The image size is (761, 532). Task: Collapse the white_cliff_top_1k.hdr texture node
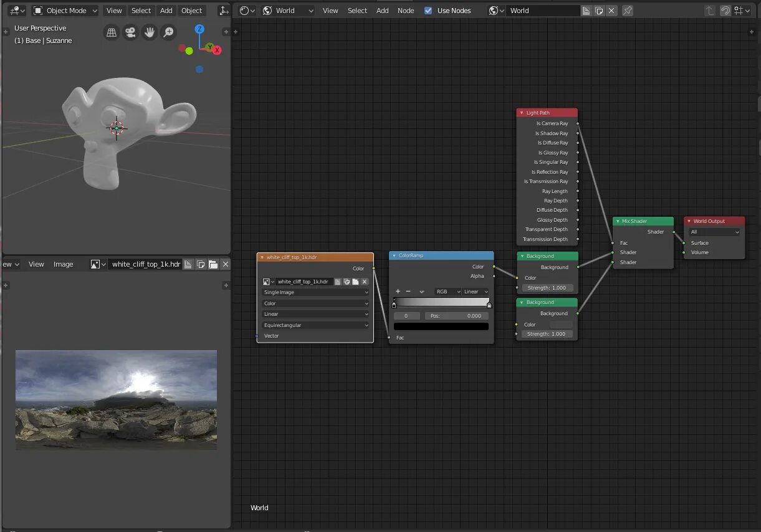[262, 257]
